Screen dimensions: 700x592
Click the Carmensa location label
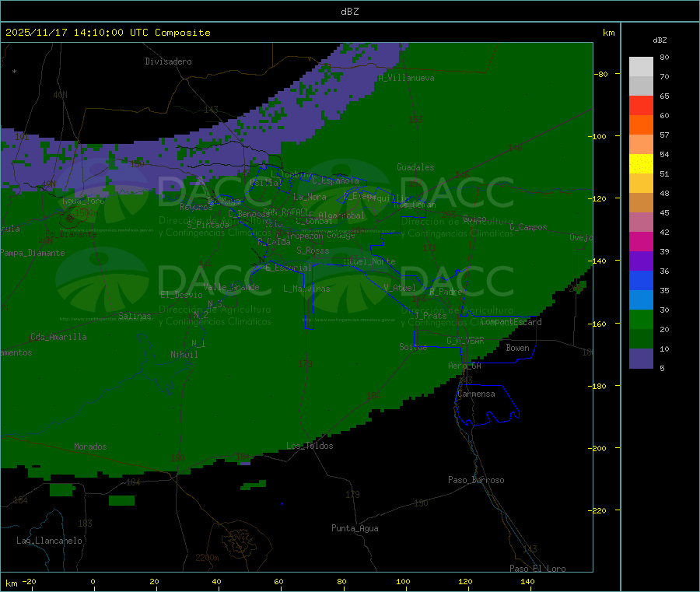coord(476,394)
